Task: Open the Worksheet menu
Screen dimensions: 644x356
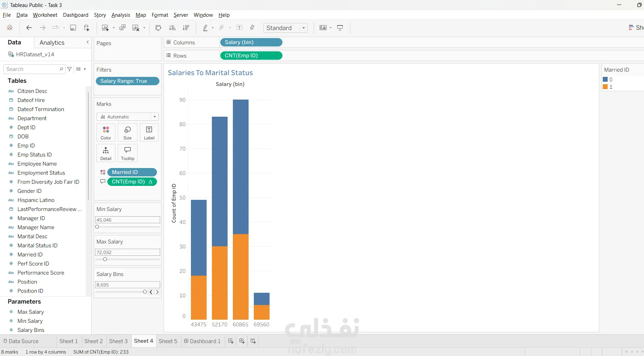Action: pos(45,15)
